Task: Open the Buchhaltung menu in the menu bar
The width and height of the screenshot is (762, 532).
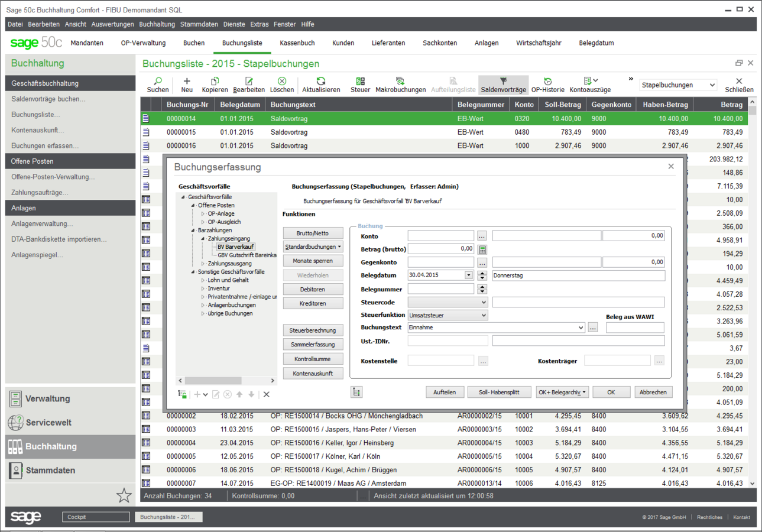Action: coord(157,24)
